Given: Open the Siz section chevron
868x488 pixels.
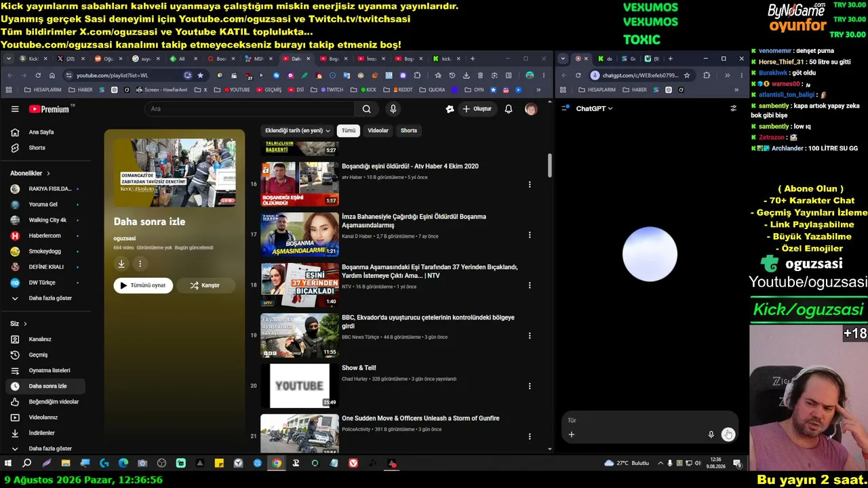Looking at the screenshot, I should coord(25,324).
